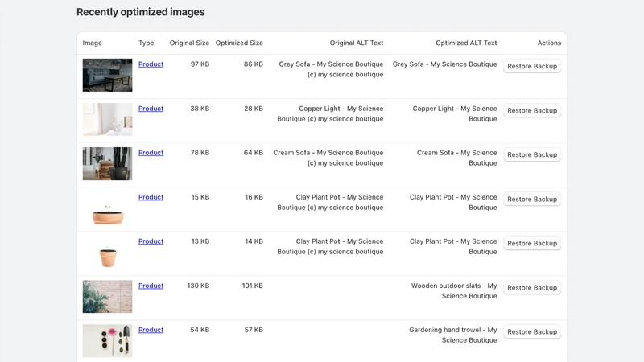Click Restore Backup for Copper Light row

[x=532, y=110]
